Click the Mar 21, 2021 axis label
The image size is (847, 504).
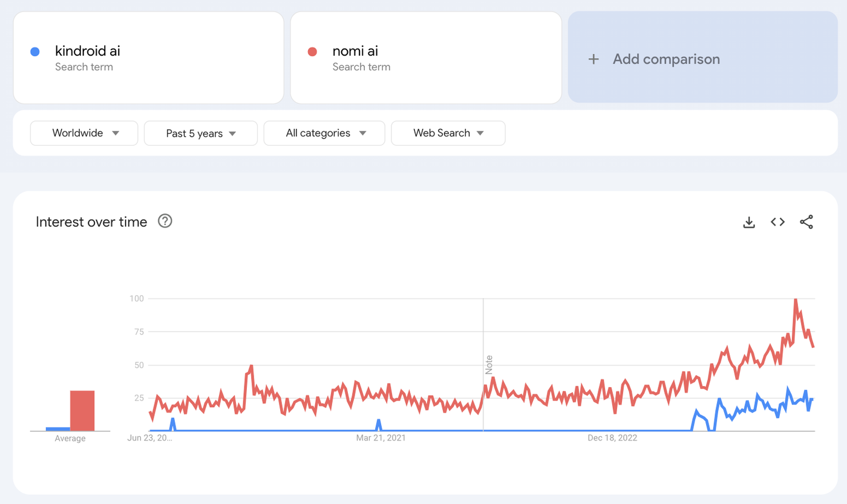[381, 437]
